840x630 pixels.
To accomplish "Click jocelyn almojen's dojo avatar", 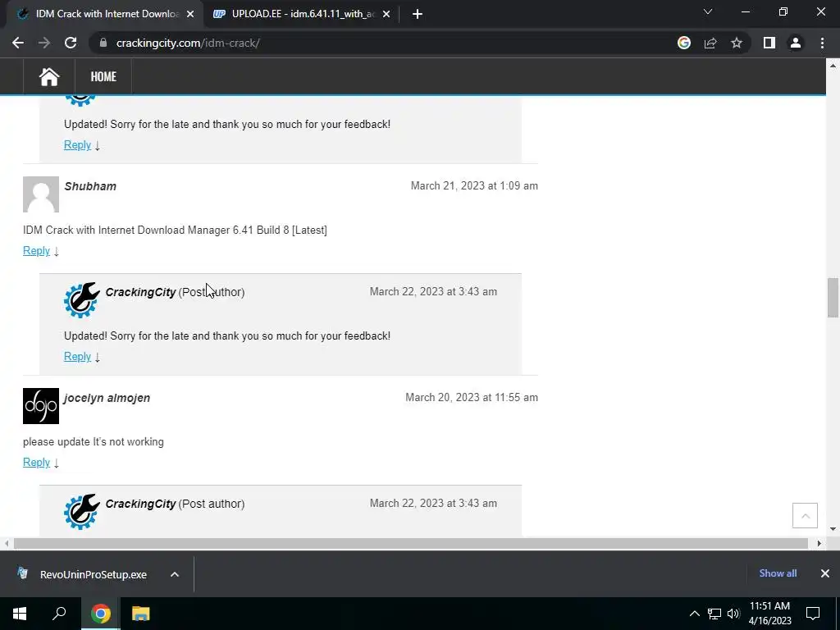I will coord(41,406).
